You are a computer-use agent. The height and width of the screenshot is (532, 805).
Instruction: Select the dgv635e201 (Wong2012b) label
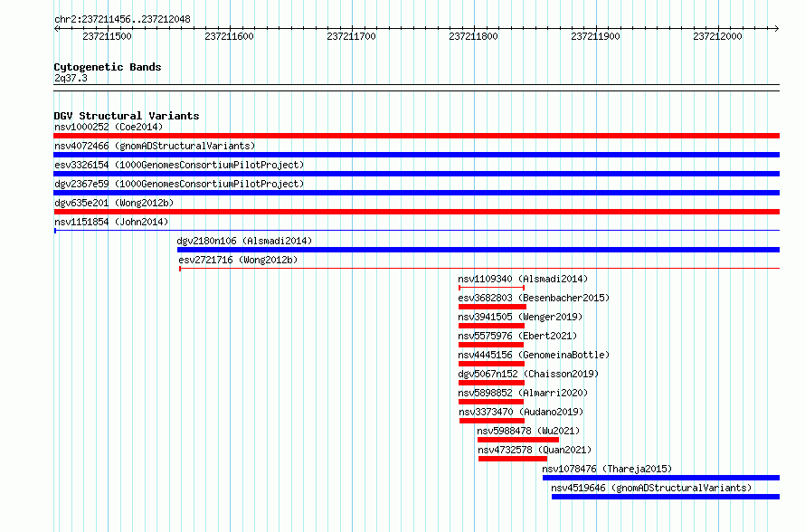114,203
